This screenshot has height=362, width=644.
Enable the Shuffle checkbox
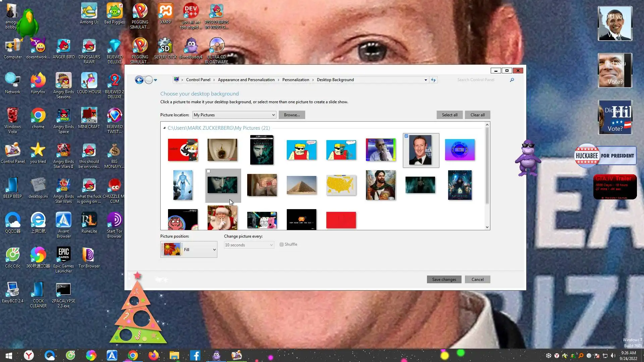(x=282, y=245)
